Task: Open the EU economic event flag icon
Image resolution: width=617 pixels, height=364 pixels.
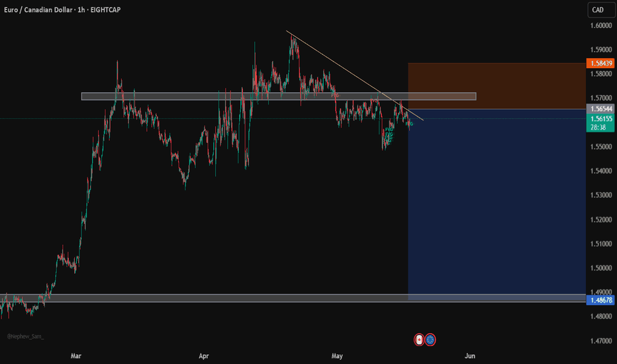Action: 430,340
